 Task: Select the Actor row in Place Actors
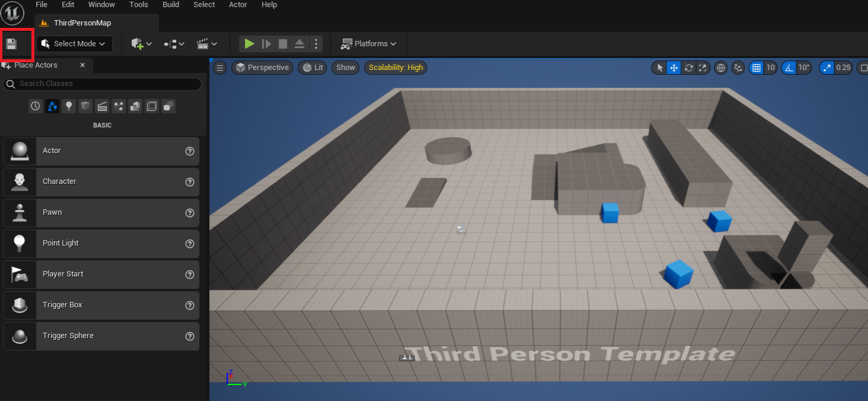(101, 151)
